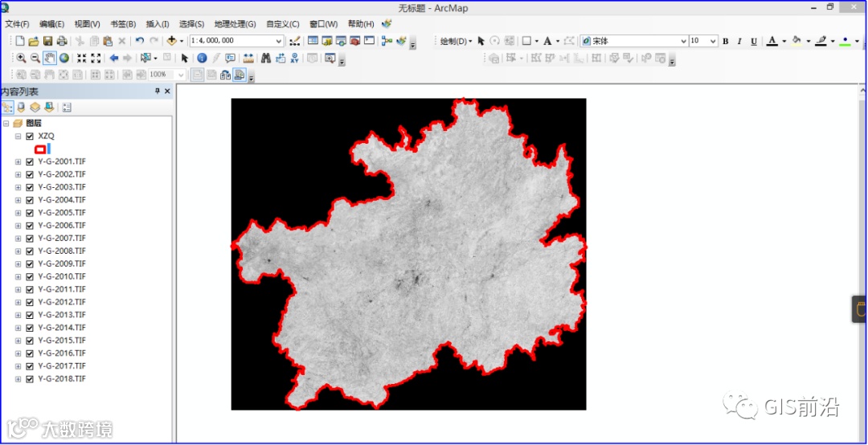
Task: Click the Add Data button
Action: click(172, 41)
